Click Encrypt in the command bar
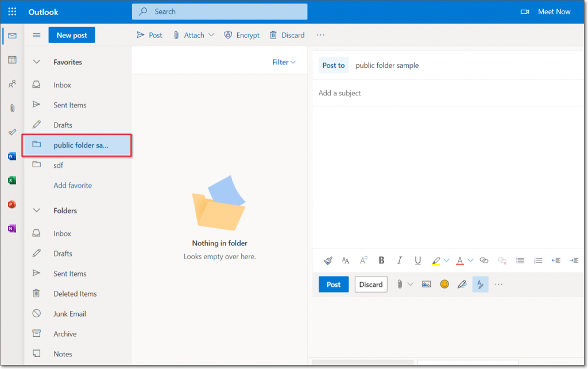This screenshot has height=369, width=588. click(x=242, y=35)
